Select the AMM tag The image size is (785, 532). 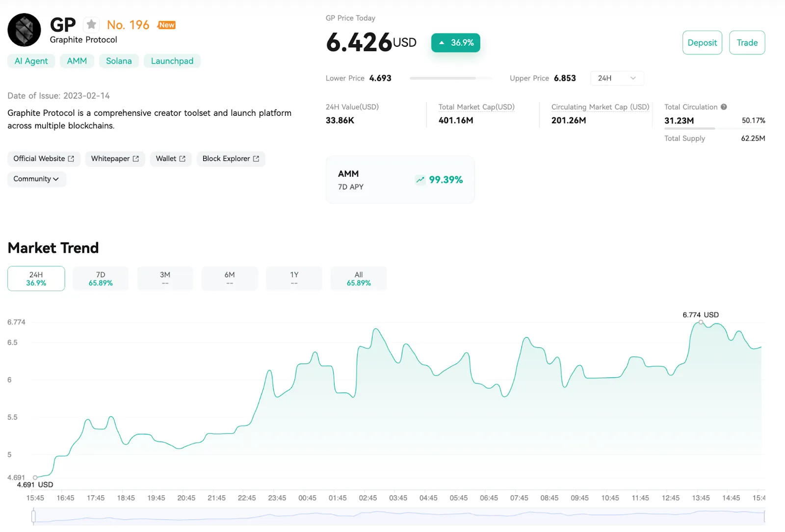(x=77, y=61)
